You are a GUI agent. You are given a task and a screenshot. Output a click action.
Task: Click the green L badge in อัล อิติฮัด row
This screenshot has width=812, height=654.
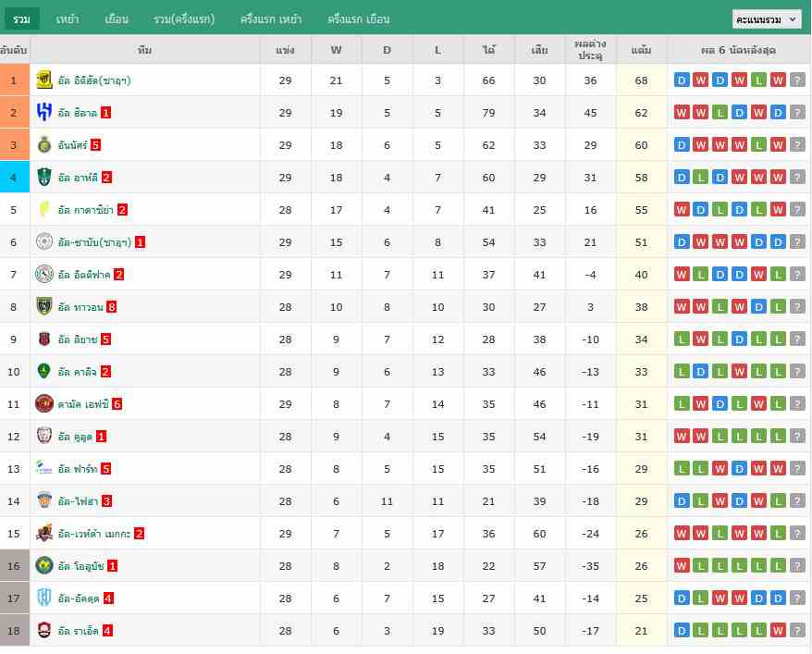coord(758,80)
